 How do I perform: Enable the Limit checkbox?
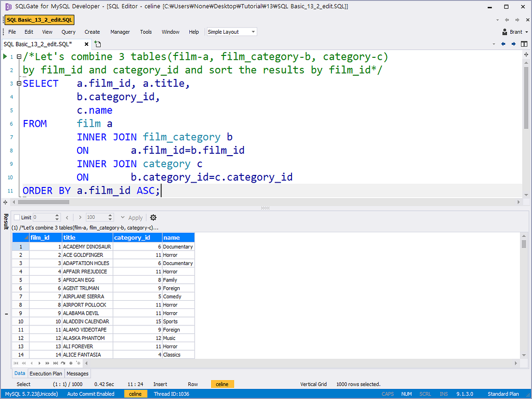point(17,217)
